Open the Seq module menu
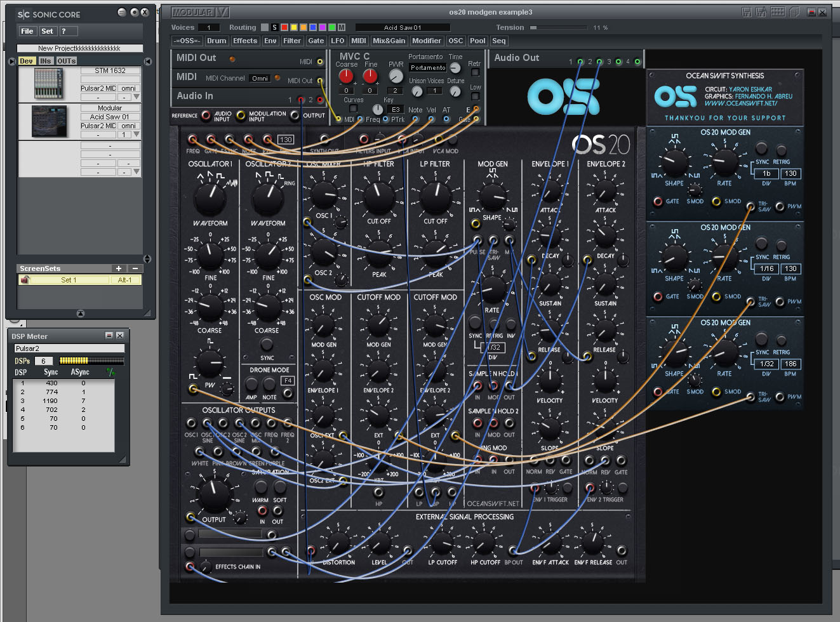This screenshot has width=840, height=622. tap(499, 41)
